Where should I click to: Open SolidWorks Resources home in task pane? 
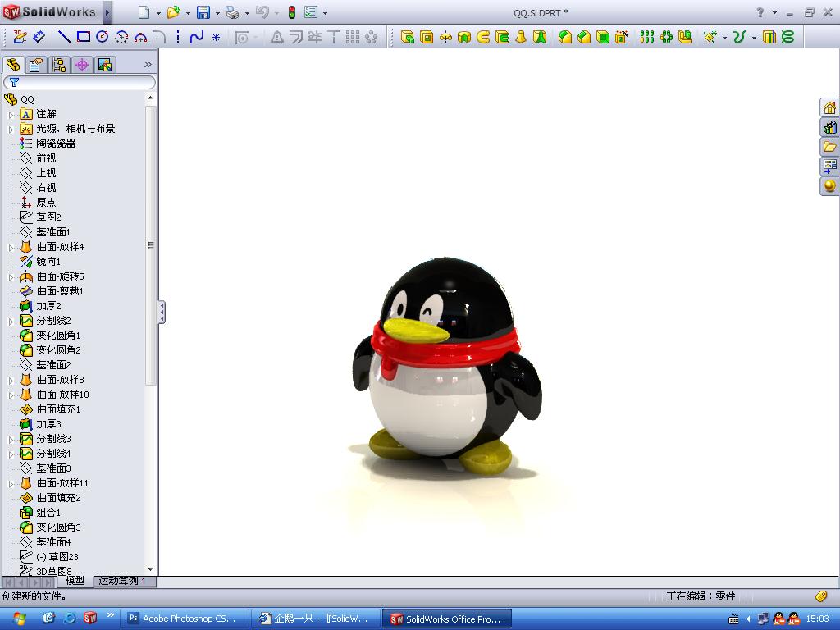coord(829,107)
